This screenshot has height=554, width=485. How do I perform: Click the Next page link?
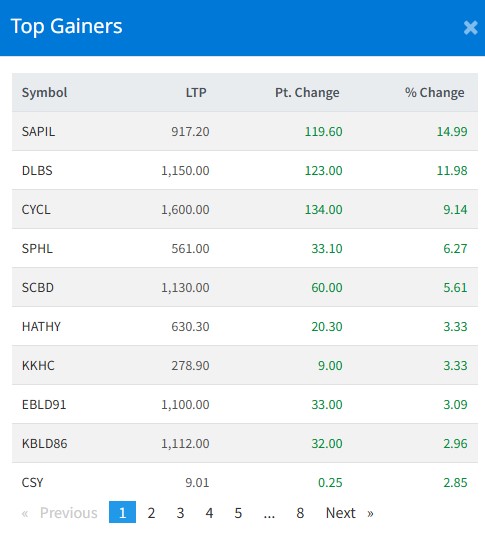coord(349,513)
